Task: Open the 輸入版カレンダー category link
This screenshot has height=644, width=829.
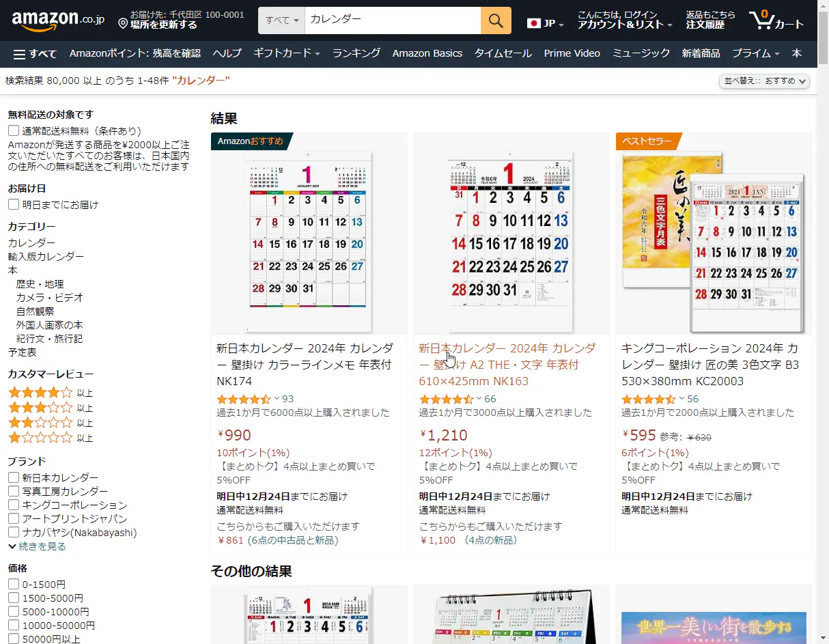Action: click(x=46, y=256)
